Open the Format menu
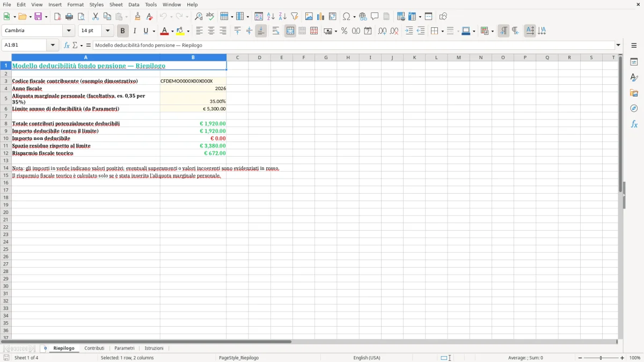Viewport: 644px width, 362px height. [x=75, y=4]
